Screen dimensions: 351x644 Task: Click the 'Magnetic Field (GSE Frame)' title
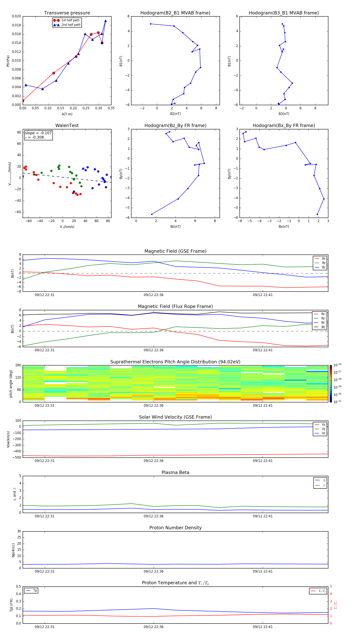pyautogui.click(x=175, y=251)
